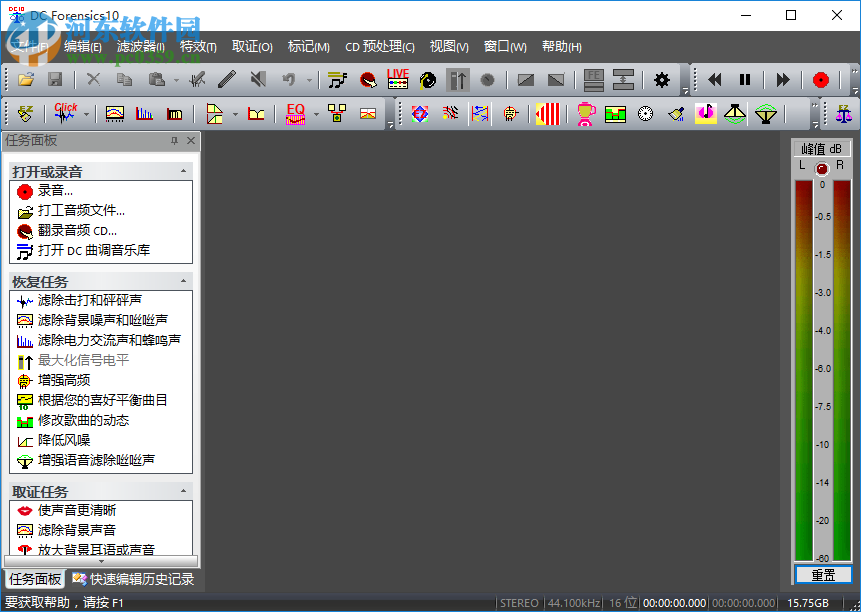This screenshot has width=861, height=612.
Task: Select the pencil edit tool icon
Action: 227,80
